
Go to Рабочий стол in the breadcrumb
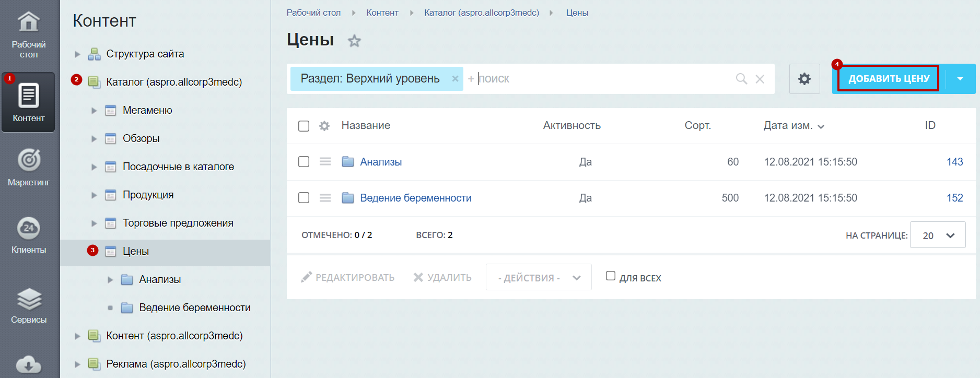[313, 13]
